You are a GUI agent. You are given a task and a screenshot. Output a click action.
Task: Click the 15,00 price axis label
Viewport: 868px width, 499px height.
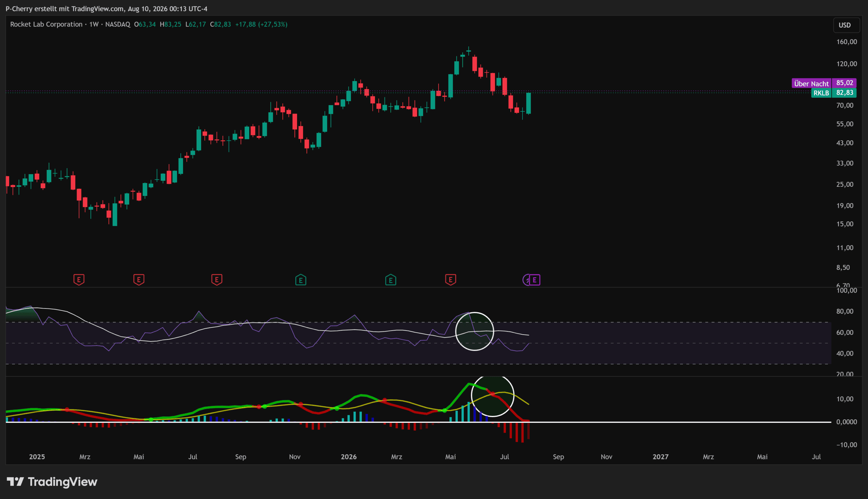[845, 224]
